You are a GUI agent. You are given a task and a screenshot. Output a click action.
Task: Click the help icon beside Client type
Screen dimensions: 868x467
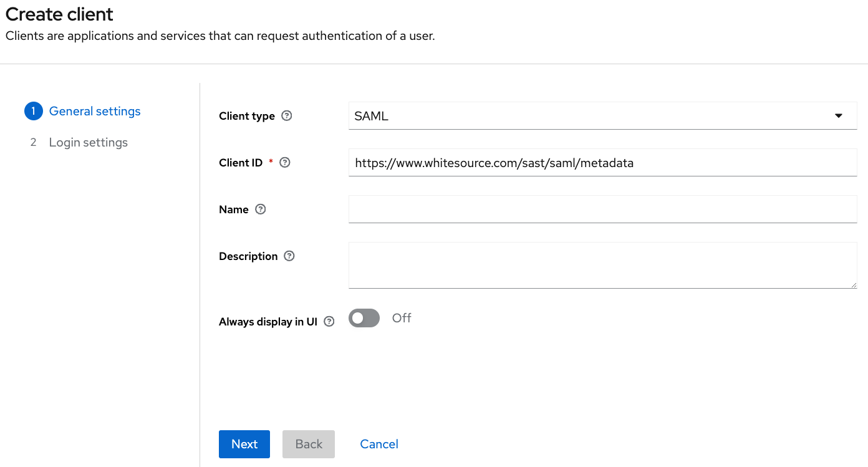pos(287,116)
